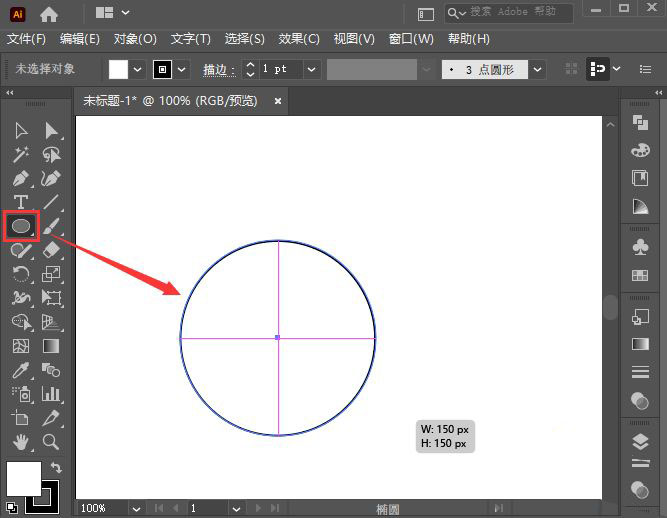Select the Hand tool
This screenshot has width=667, height=518.
pos(21,442)
